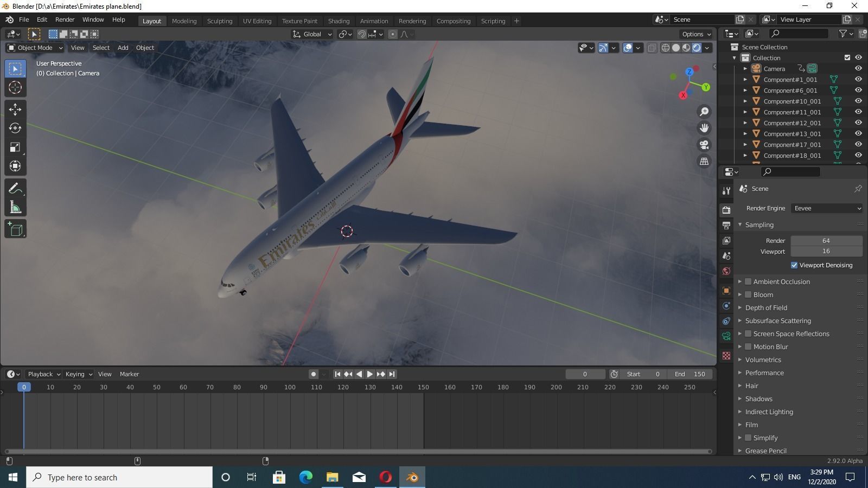Select the Add Cube tool
Viewport: 868px width, 488px height.
[15, 229]
